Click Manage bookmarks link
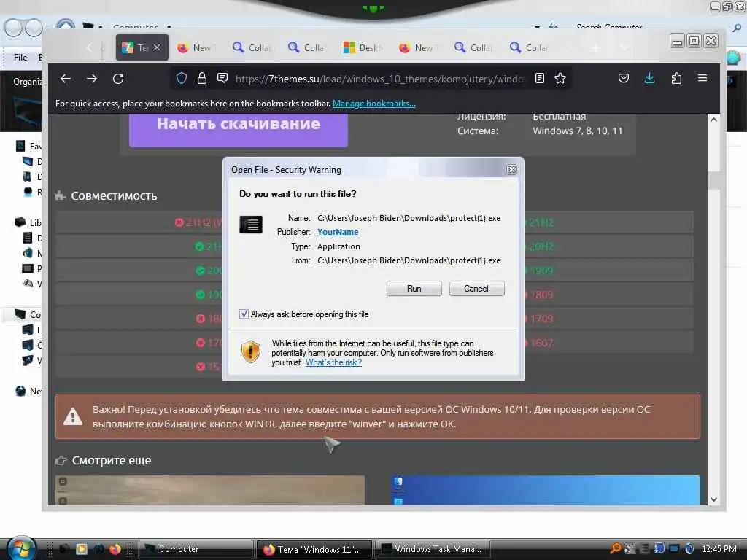 click(374, 104)
